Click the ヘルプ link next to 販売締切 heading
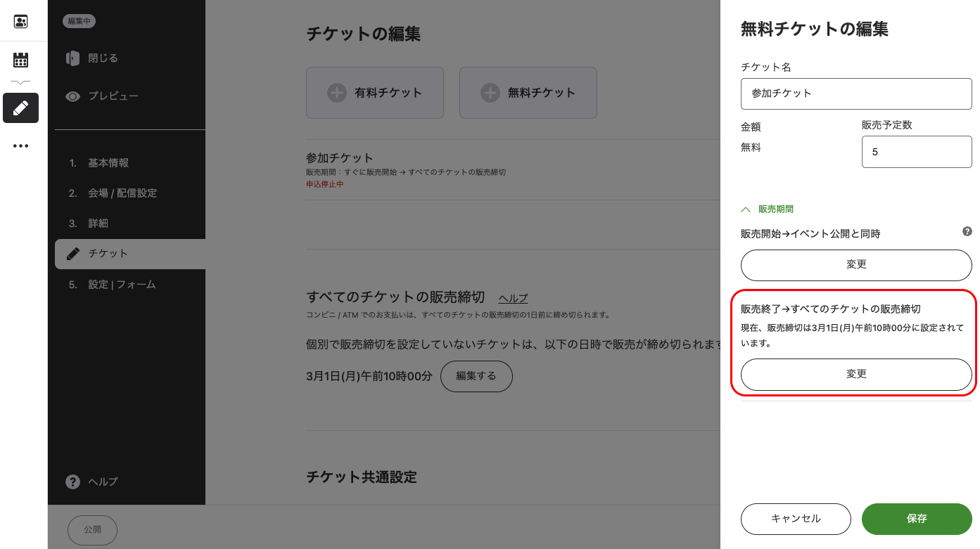 tap(513, 298)
